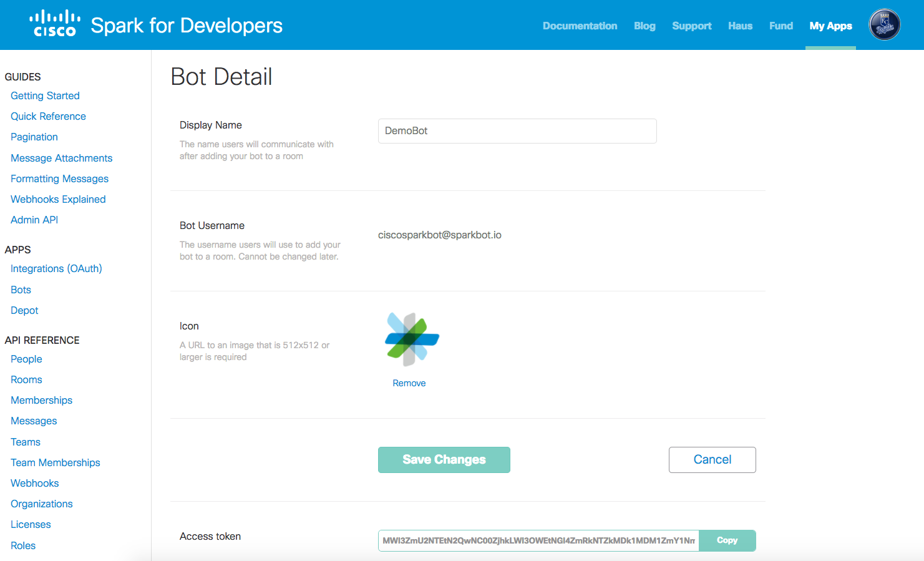The image size is (924, 561).
Task: Open Messages API reference
Action: click(34, 421)
